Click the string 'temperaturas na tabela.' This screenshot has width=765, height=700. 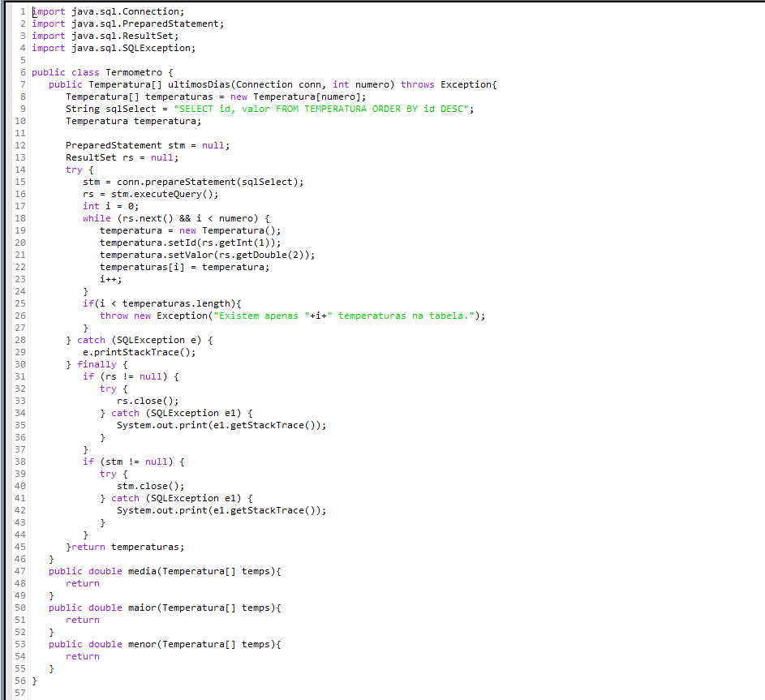403,316
